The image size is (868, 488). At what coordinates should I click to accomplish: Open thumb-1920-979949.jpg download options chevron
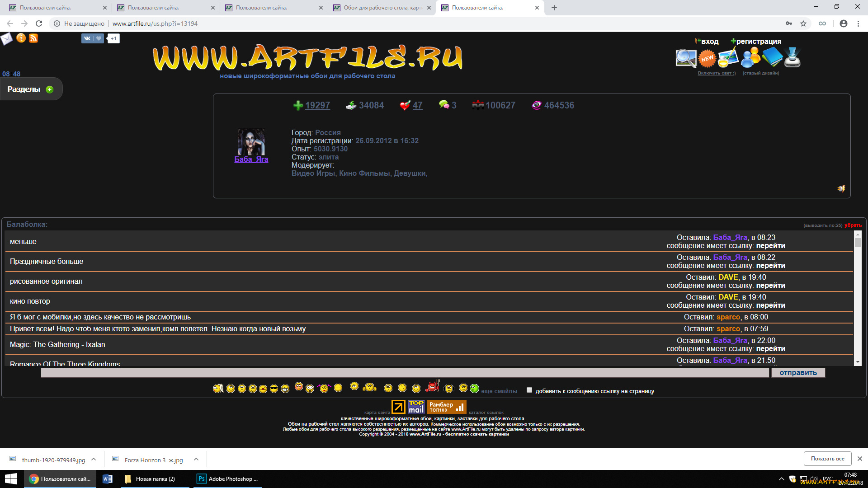pos(94,459)
